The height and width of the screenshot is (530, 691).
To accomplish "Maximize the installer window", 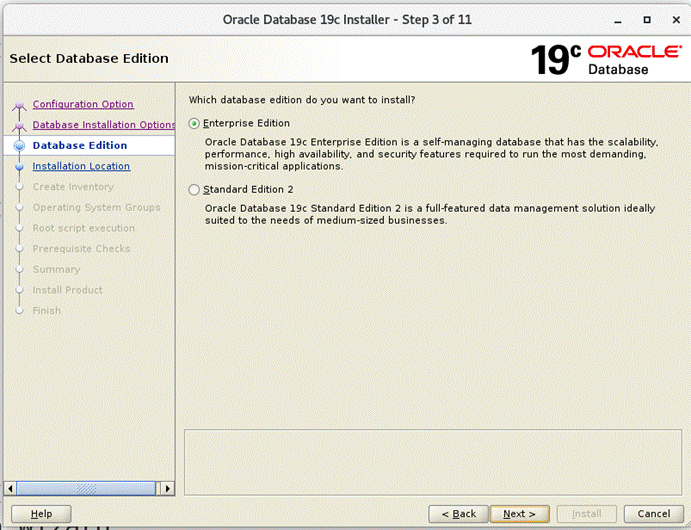I will 647,19.
